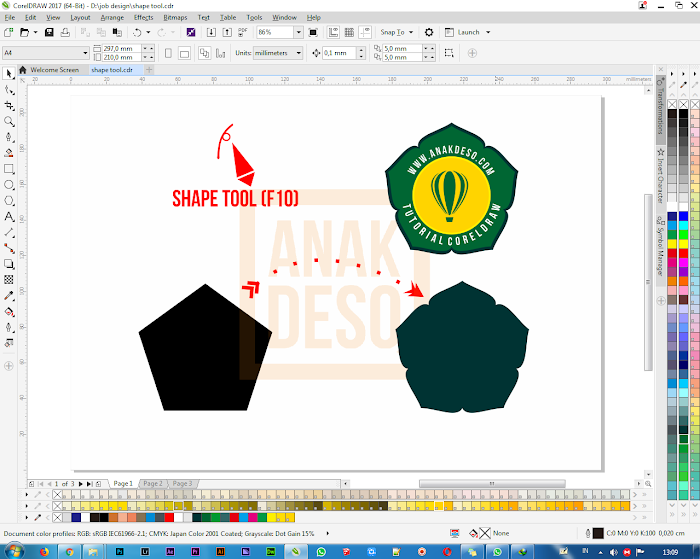The width and height of the screenshot is (700, 559).
Task: Select the Freehand tool
Action: [x=9, y=137]
